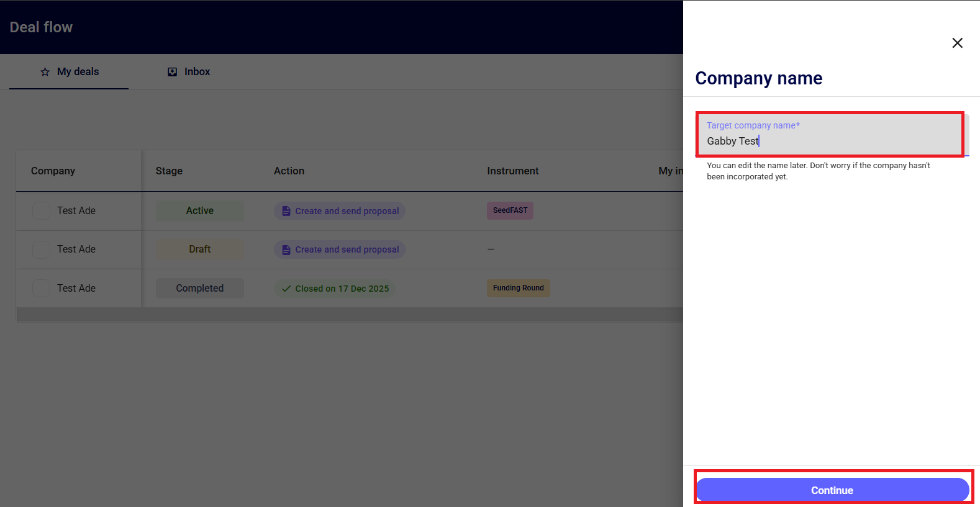980x507 pixels.
Task: Click the checkmark icon beside Closed on 17 Dec
Action: point(286,289)
